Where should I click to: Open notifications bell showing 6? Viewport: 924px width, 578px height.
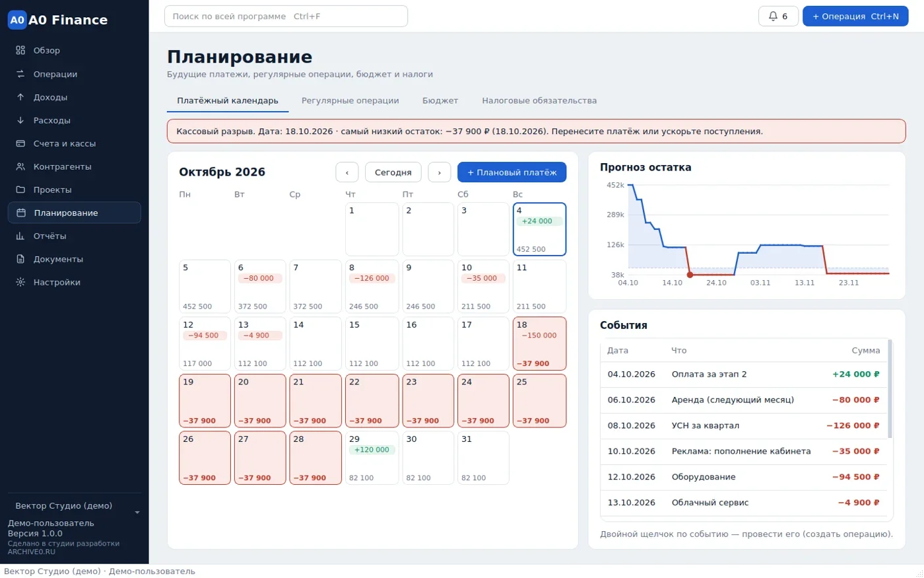click(778, 16)
